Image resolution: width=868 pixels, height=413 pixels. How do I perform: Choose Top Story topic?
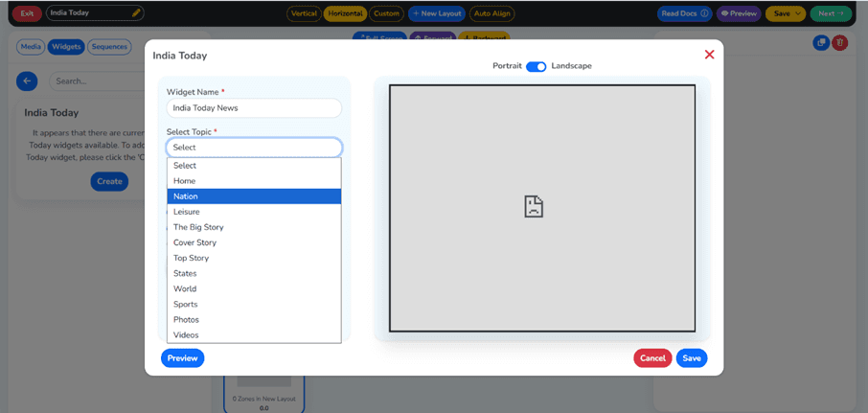(x=254, y=258)
